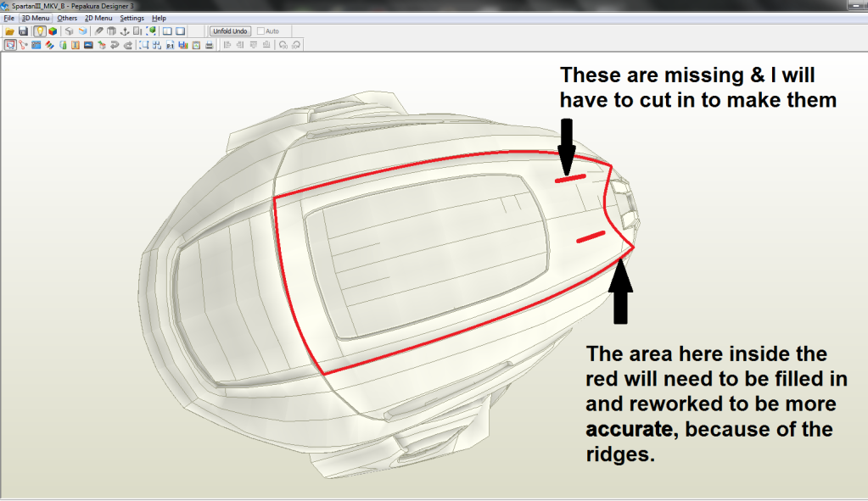
Task: Open the Others menu
Action: click(67, 19)
